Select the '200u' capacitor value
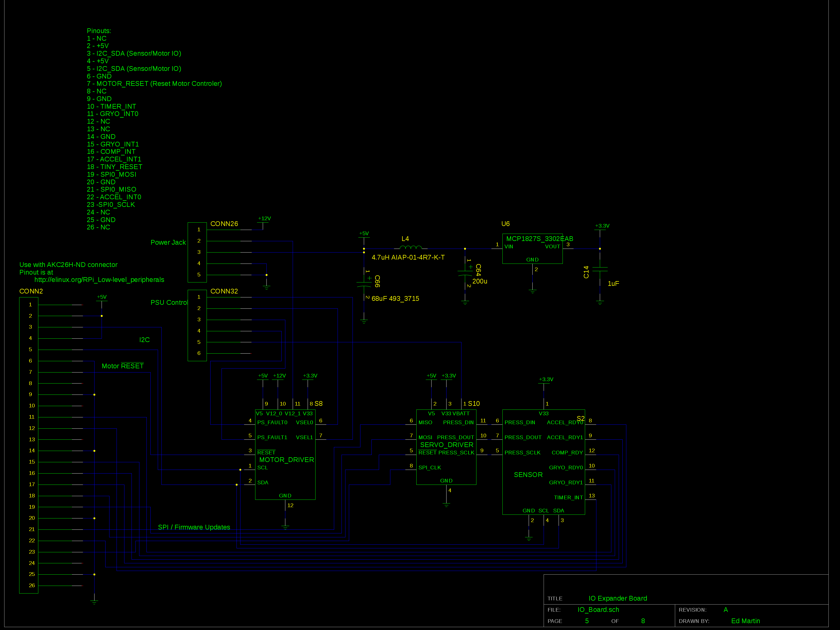This screenshot has width=840, height=630. click(480, 281)
